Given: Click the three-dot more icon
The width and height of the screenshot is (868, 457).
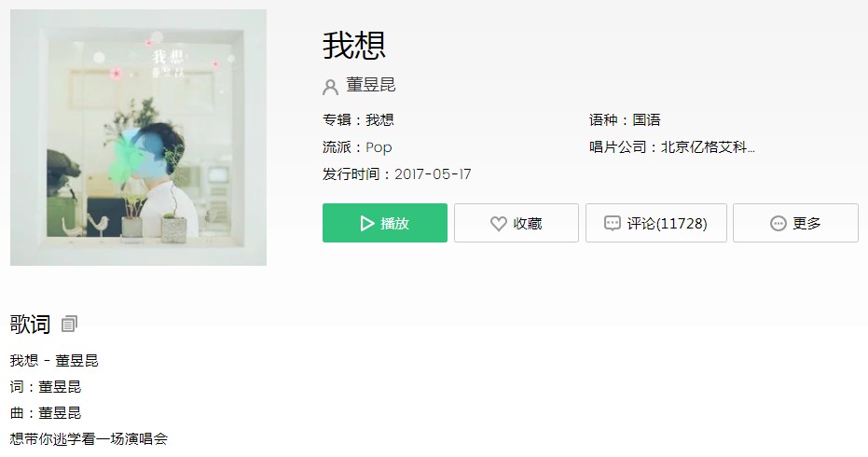Looking at the screenshot, I should coord(778,223).
